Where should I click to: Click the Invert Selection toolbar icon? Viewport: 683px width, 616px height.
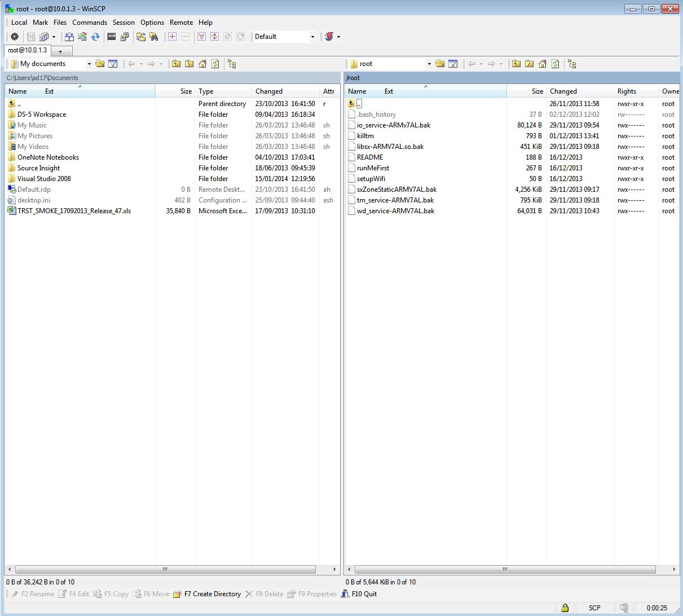point(214,37)
